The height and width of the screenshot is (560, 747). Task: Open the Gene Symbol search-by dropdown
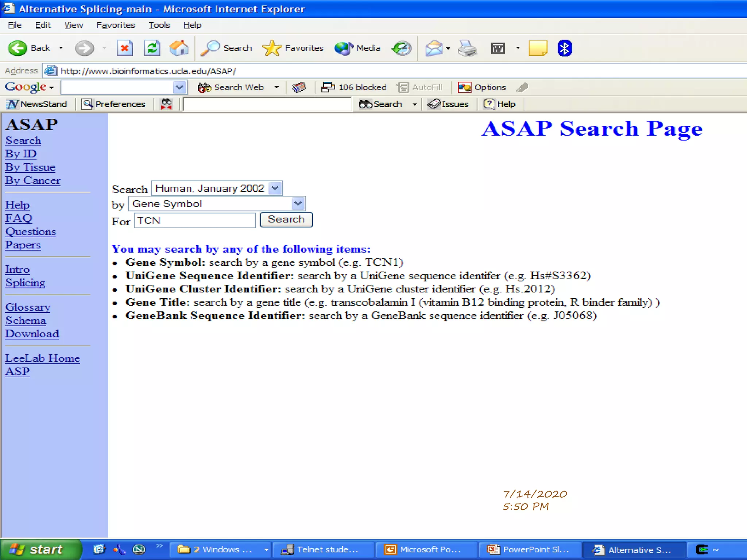coord(298,204)
